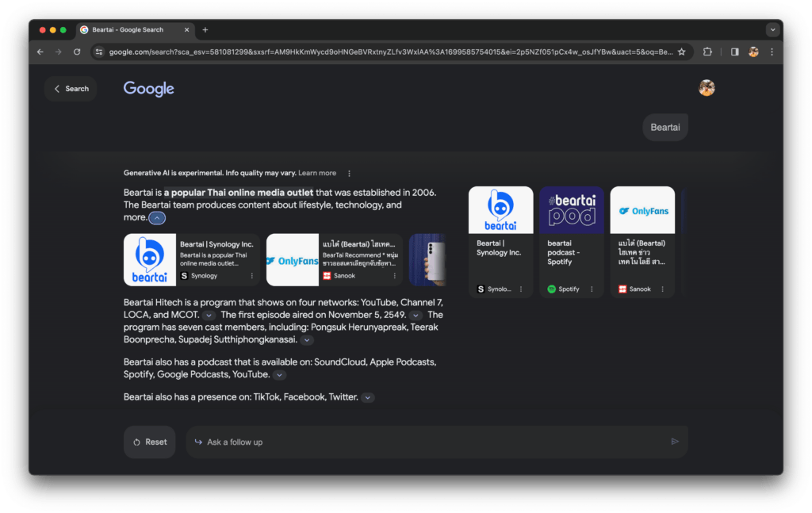Screen dimensions: 812x513
Task: Expand sources after 'TikTok, Facebook, Twitter.'
Action: coord(368,397)
